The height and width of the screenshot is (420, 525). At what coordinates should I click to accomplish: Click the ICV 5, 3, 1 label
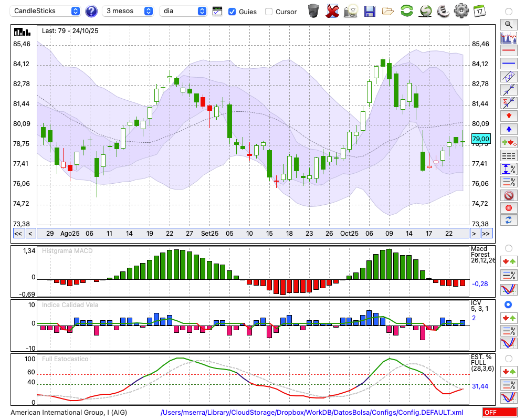click(x=479, y=306)
